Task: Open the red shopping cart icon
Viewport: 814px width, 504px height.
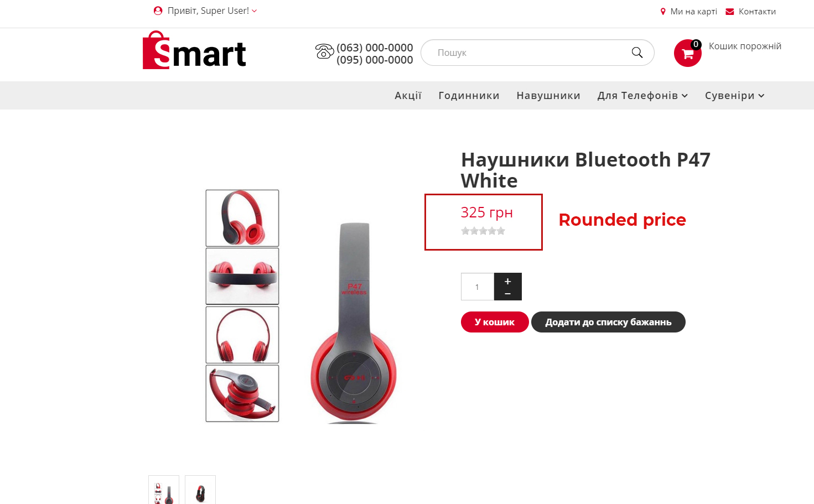Action: 687,53
